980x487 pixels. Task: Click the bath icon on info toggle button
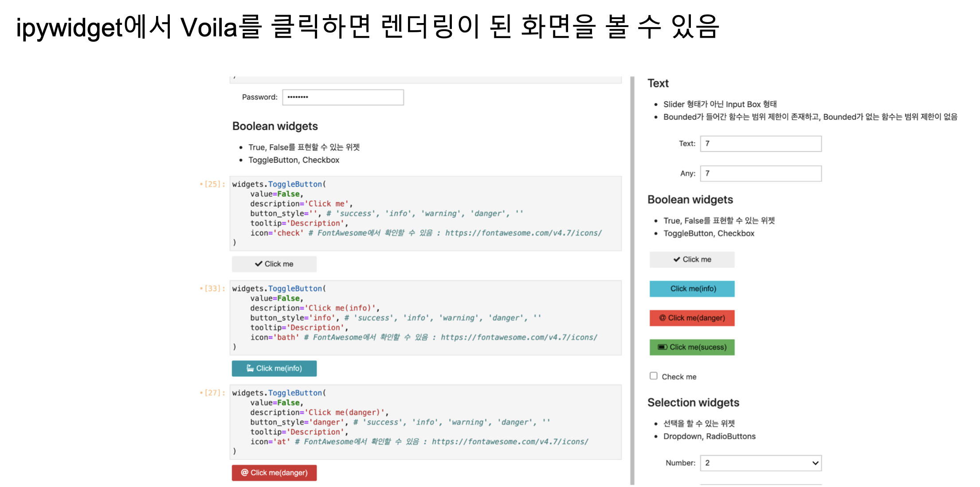coord(250,368)
